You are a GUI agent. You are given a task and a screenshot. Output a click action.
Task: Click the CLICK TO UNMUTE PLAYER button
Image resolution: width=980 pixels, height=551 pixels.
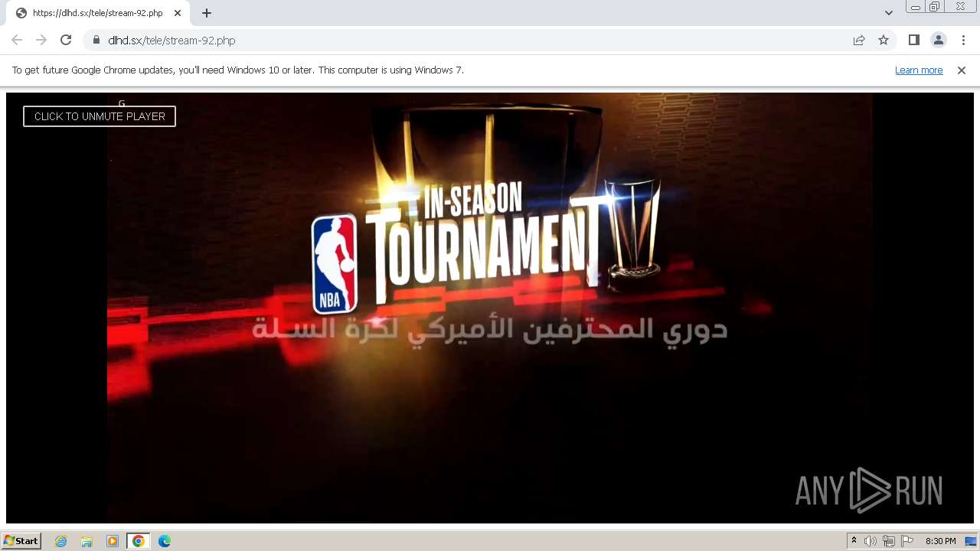[100, 116]
